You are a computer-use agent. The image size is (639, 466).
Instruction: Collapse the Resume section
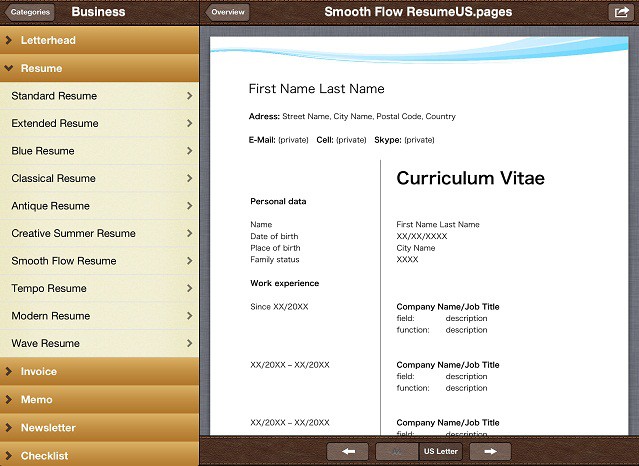tap(99, 68)
